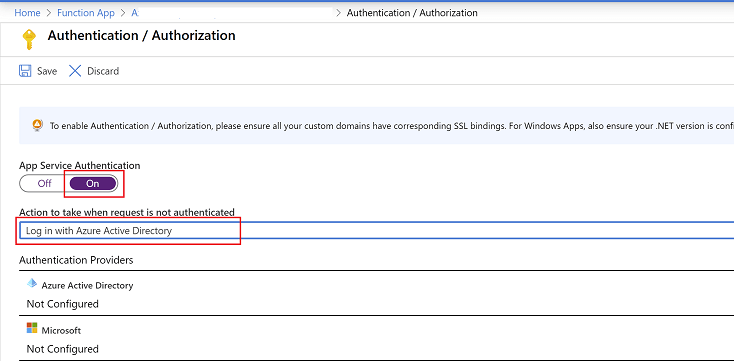Open the unauthenticated request action dropdown

[x=376, y=231]
